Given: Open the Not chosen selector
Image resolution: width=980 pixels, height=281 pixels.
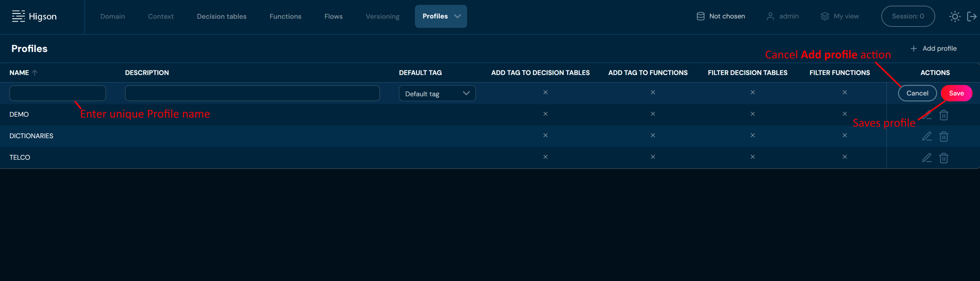Looking at the screenshot, I should tap(721, 16).
